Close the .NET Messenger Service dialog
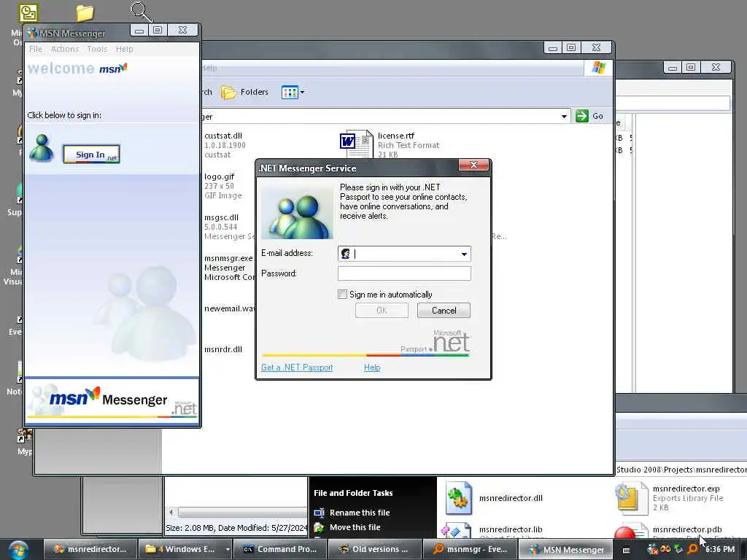The height and width of the screenshot is (560, 747). pos(473,165)
